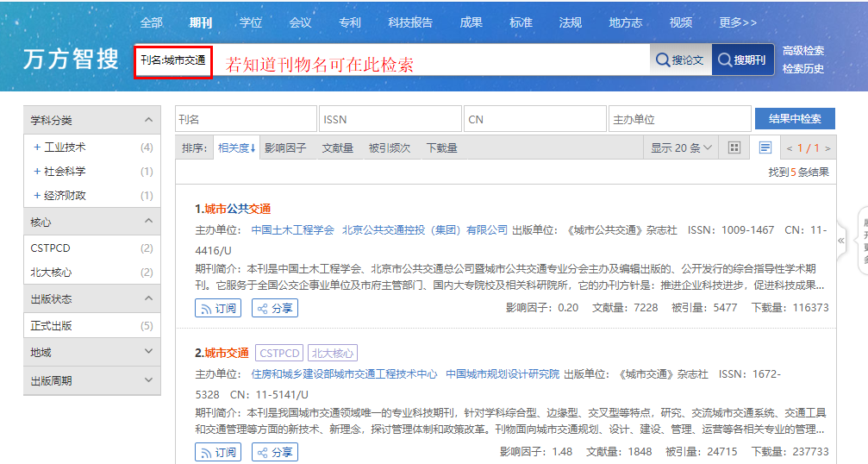Sort results by 文献量
The width and height of the screenshot is (868, 464).
pyautogui.click(x=338, y=147)
